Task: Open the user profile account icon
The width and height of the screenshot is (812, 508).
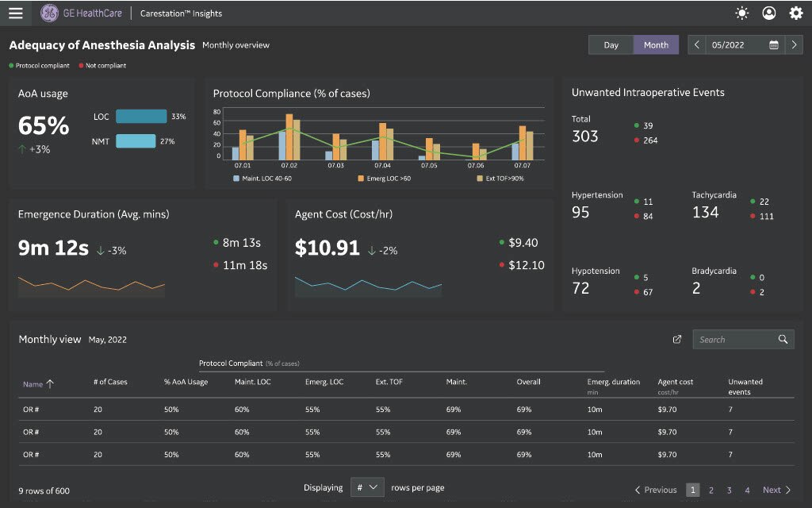Action: 768,13
